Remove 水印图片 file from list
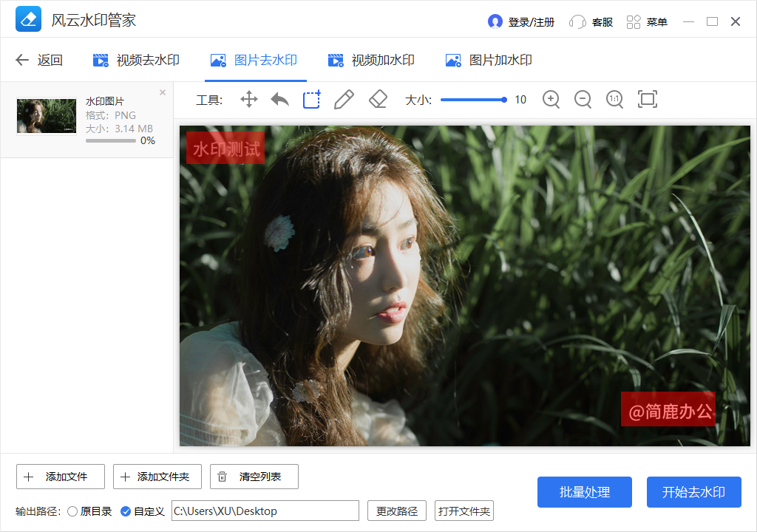The height and width of the screenshot is (532, 757). 163,92
